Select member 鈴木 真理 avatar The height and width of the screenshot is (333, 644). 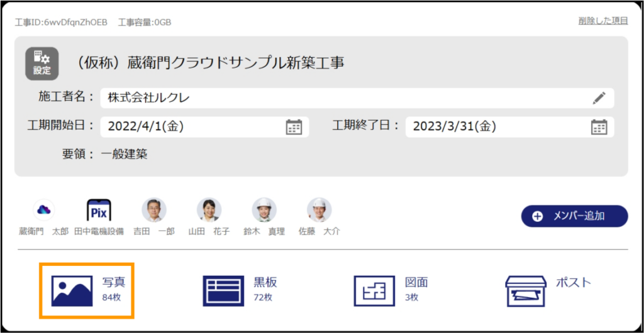coord(264,210)
